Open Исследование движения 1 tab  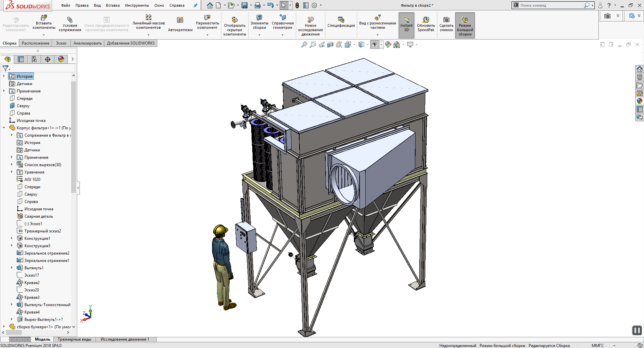coord(125,339)
